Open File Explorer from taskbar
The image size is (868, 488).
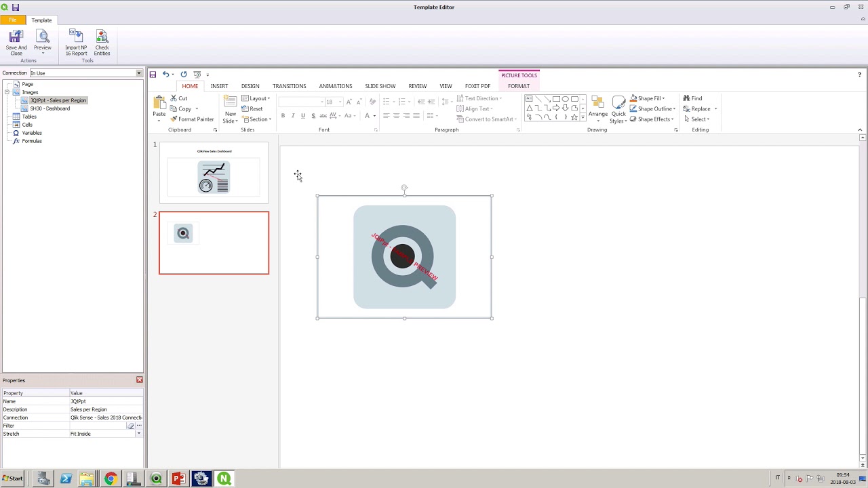click(x=87, y=479)
